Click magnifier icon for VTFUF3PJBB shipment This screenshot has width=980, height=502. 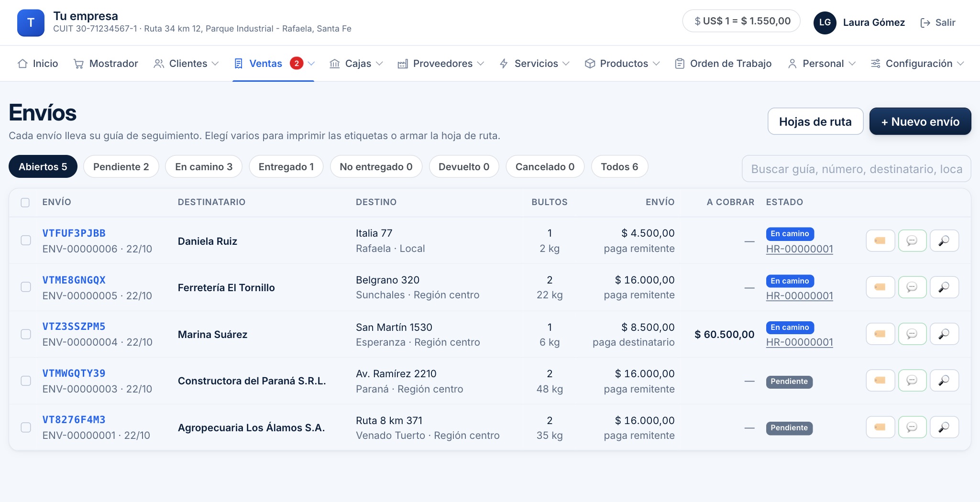[x=944, y=240]
